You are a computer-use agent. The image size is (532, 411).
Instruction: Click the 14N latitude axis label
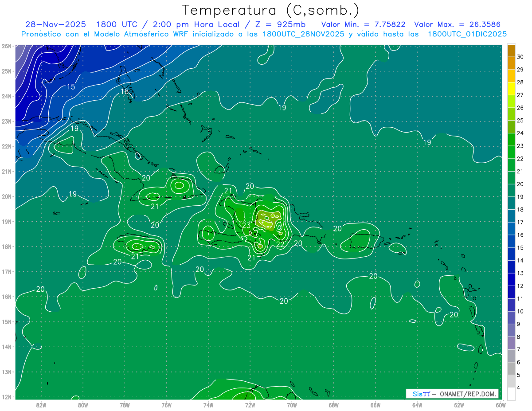click(x=6, y=347)
